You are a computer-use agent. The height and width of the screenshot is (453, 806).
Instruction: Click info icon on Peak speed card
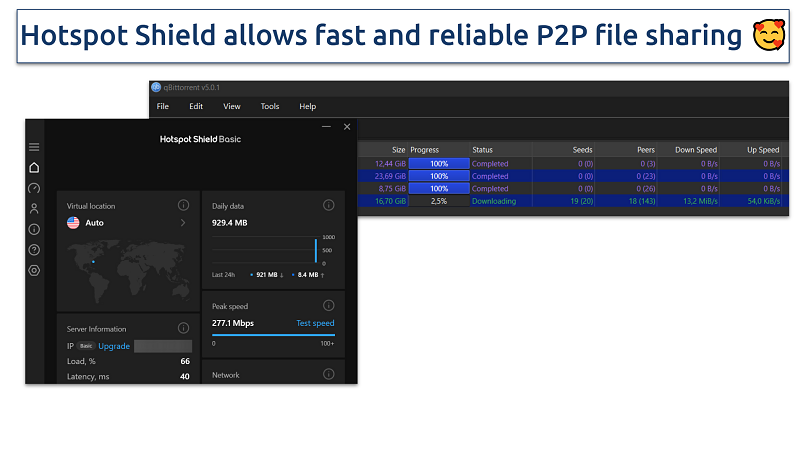(328, 306)
